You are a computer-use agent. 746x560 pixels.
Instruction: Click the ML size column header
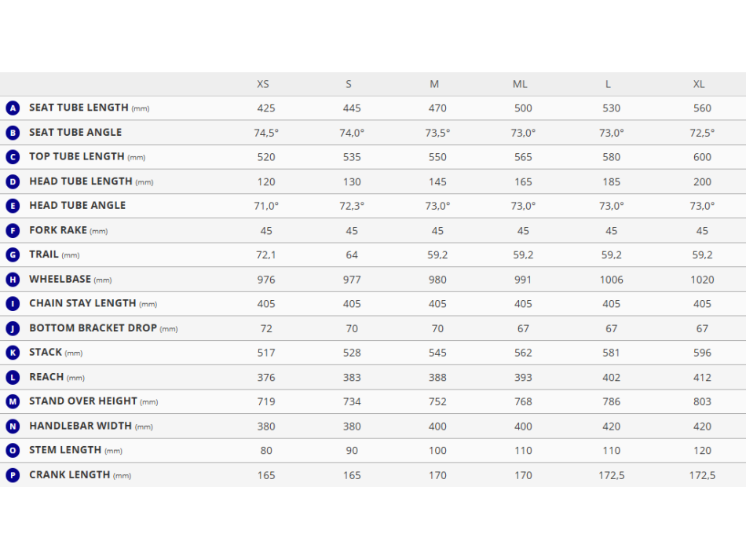point(520,84)
